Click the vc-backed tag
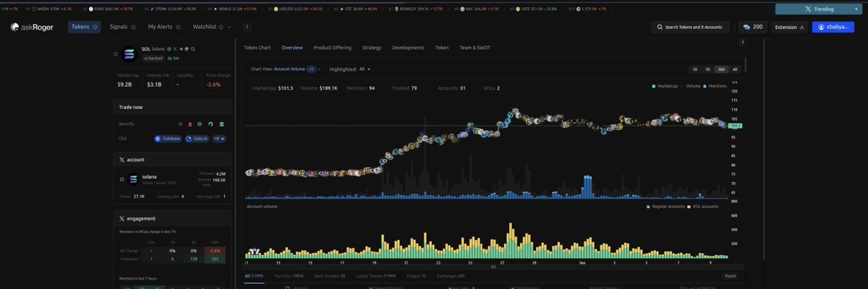 [x=153, y=58]
